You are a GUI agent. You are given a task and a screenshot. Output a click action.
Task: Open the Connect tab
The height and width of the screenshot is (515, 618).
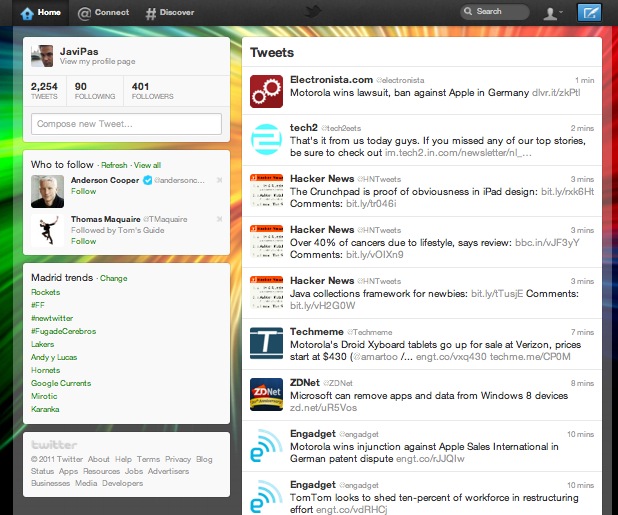coord(103,13)
